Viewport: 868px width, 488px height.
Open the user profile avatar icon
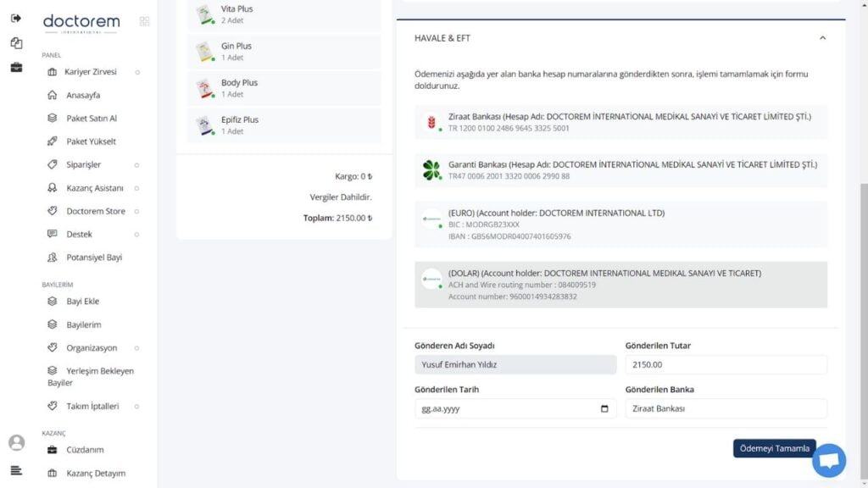coord(17,442)
